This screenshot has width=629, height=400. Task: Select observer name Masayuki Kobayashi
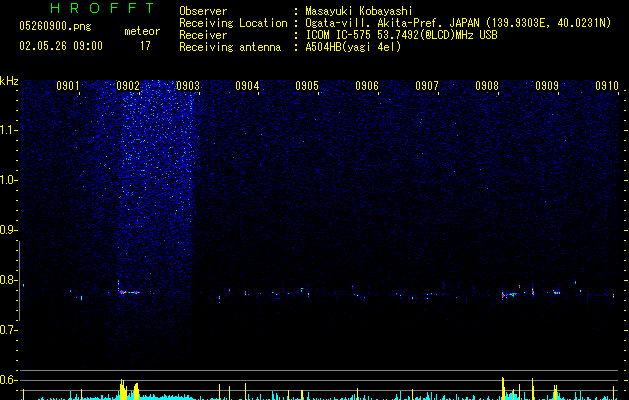359,11
